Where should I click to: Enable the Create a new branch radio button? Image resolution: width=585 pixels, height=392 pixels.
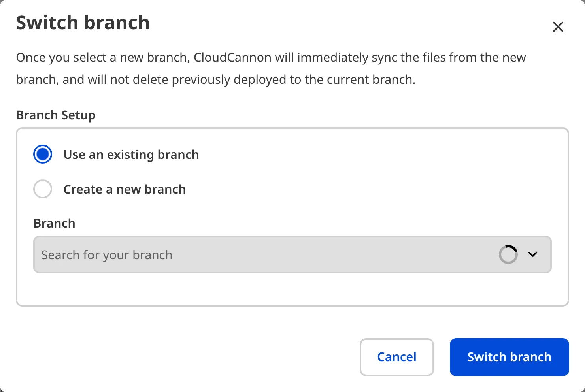click(42, 189)
